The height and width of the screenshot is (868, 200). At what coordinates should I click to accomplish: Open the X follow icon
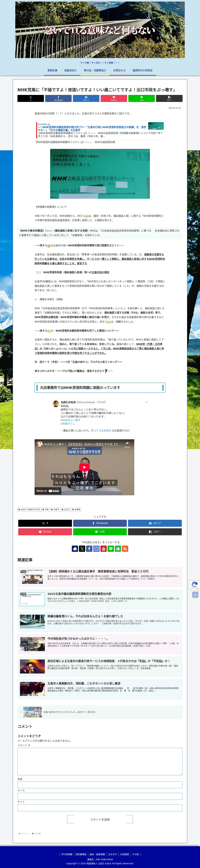[82, 549]
